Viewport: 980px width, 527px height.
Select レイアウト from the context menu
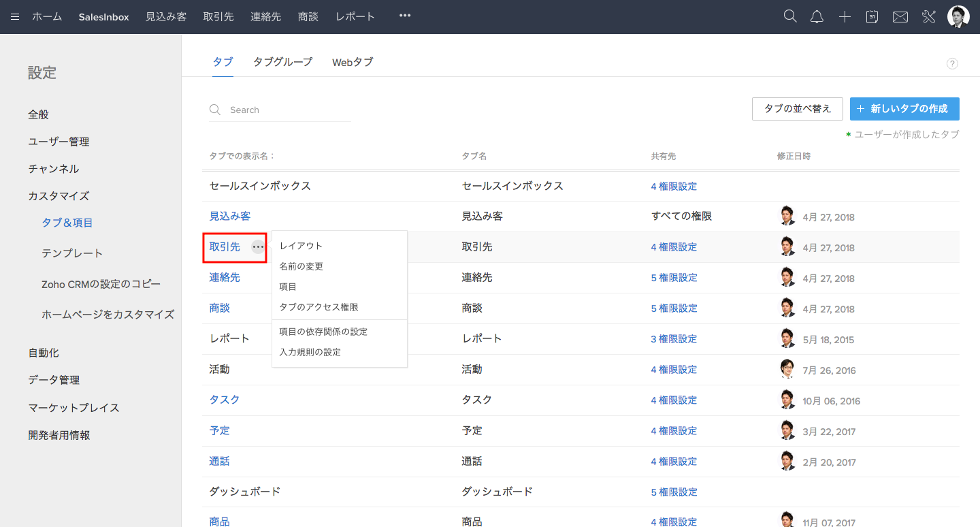pyautogui.click(x=301, y=246)
